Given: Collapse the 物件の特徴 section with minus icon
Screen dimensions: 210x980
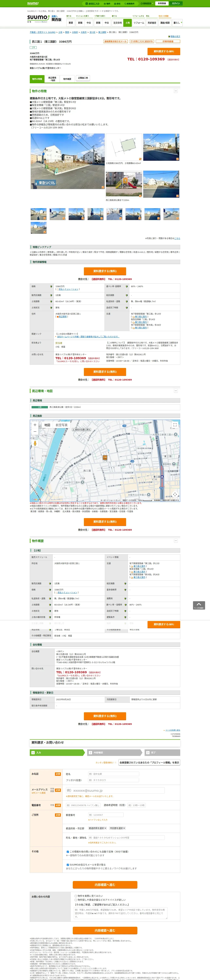Looking at the screenshot, I should pos(176,91).
